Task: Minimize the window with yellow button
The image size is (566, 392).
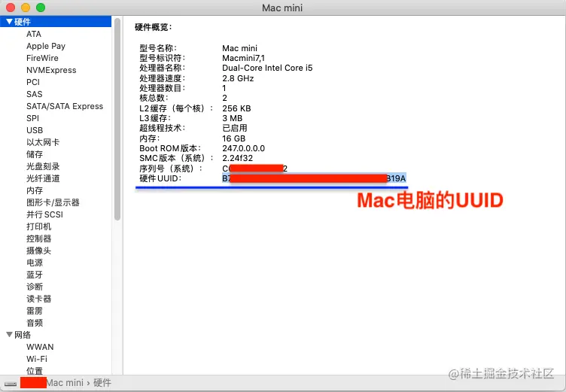Action: 26,8
